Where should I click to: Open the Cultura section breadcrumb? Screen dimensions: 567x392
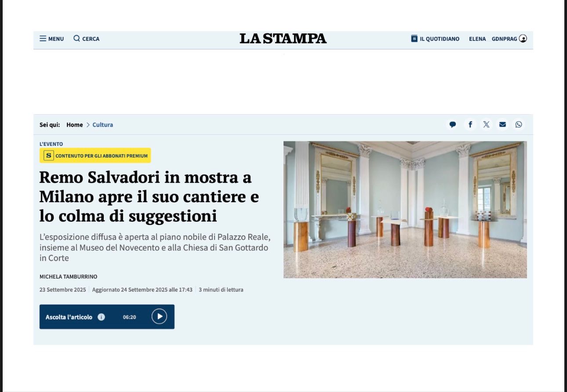(x=103, y=125)
